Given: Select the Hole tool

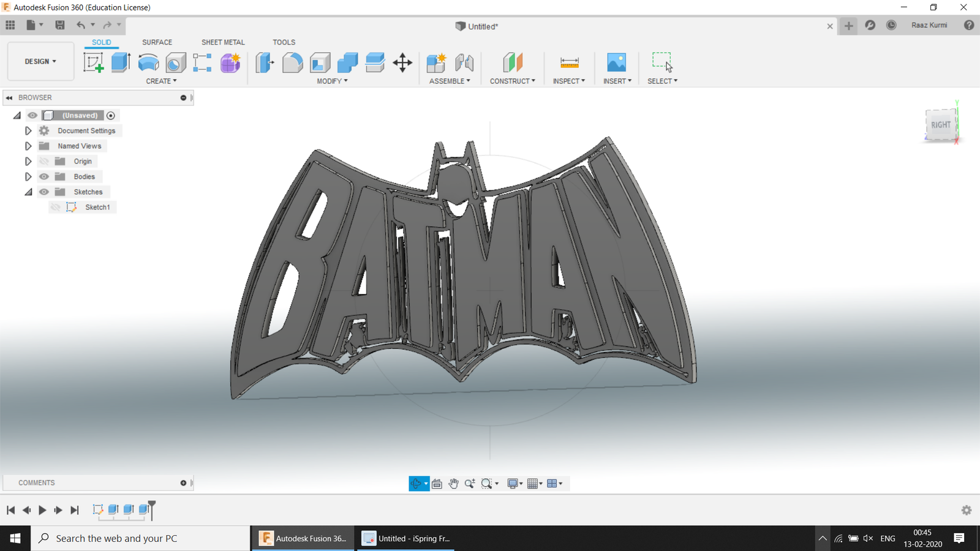Looking at the screenshot, I should [176, 62].
